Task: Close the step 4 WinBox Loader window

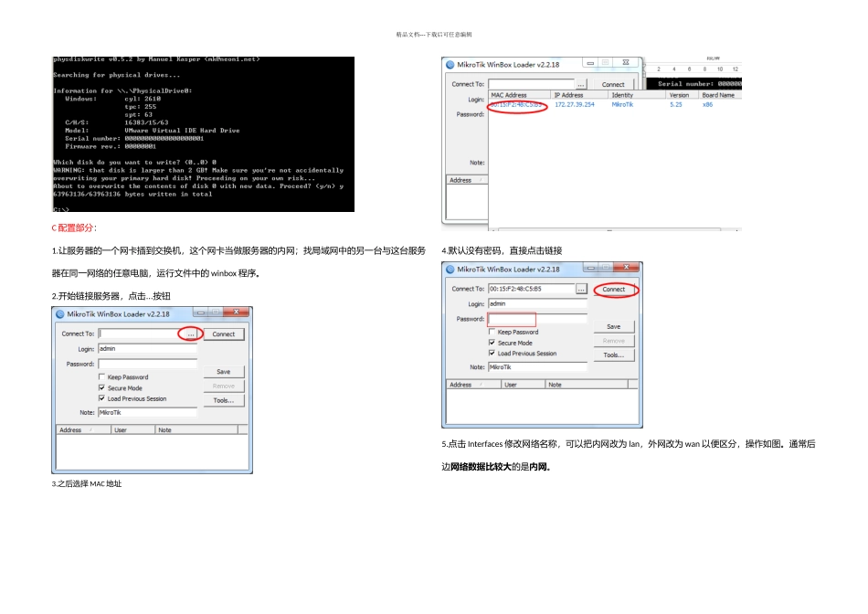Action: pyautogui.click(x=627, y=268)
